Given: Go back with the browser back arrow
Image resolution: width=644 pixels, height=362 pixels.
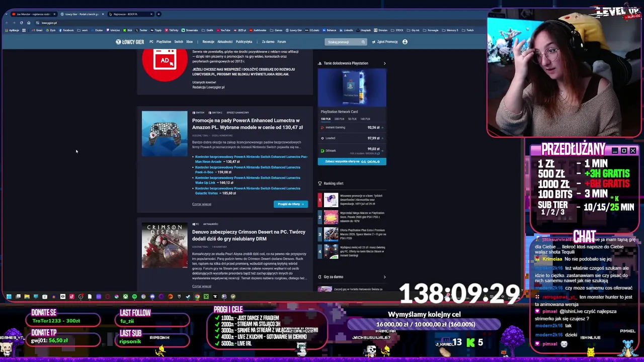Looking at the screenshot, I should [7, 23].
